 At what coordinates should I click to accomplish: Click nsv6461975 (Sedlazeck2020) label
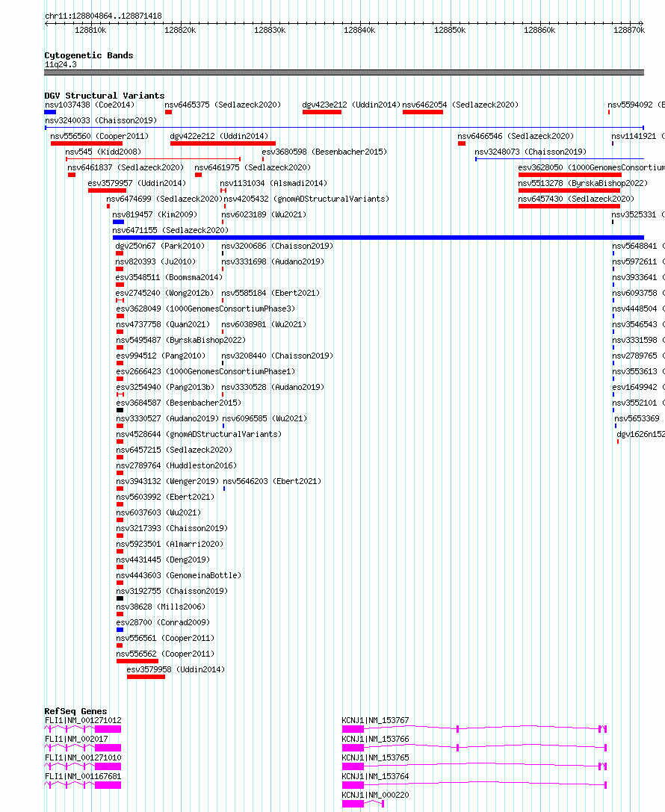253,167
